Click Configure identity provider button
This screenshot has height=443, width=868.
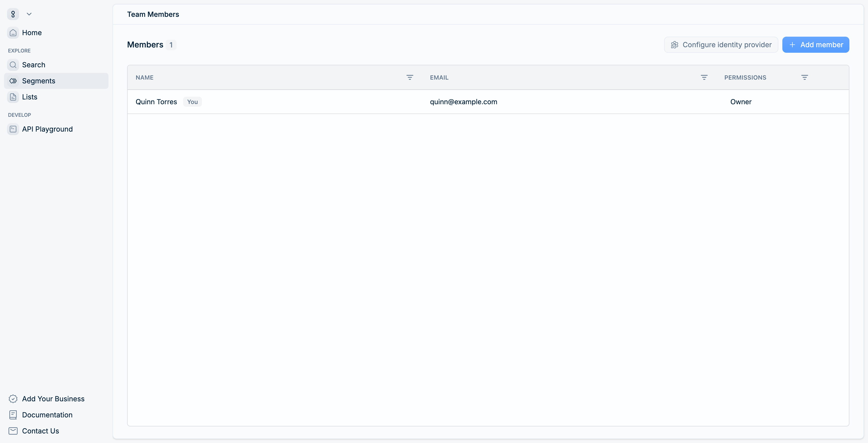[x=721, y=45]
